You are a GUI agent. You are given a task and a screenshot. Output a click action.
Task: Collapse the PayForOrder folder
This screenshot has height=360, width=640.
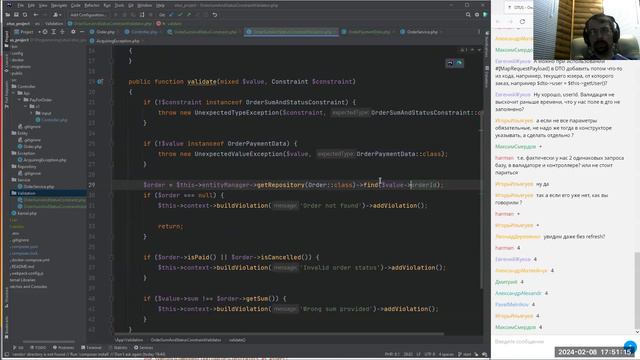tap(19, 100)
